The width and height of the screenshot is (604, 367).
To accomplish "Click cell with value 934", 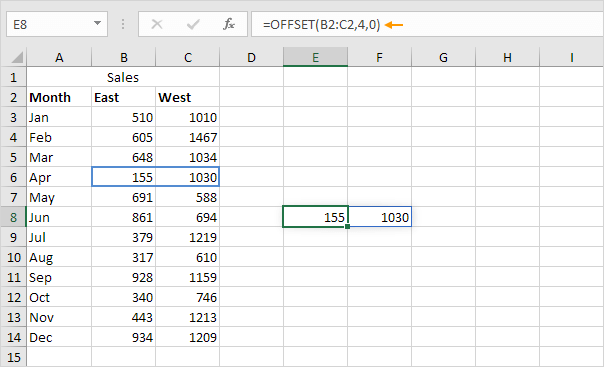I will (x=124, y=337).
